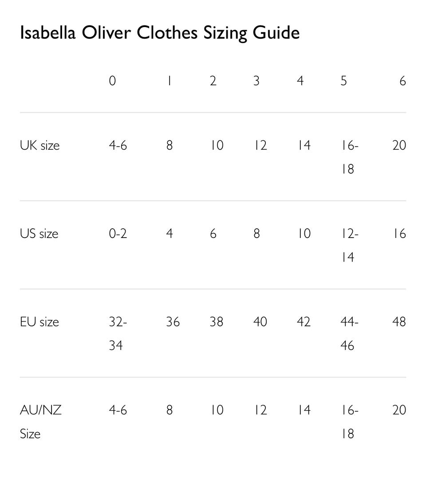
Task: Click EU size value 44-46
Action: 350,333
